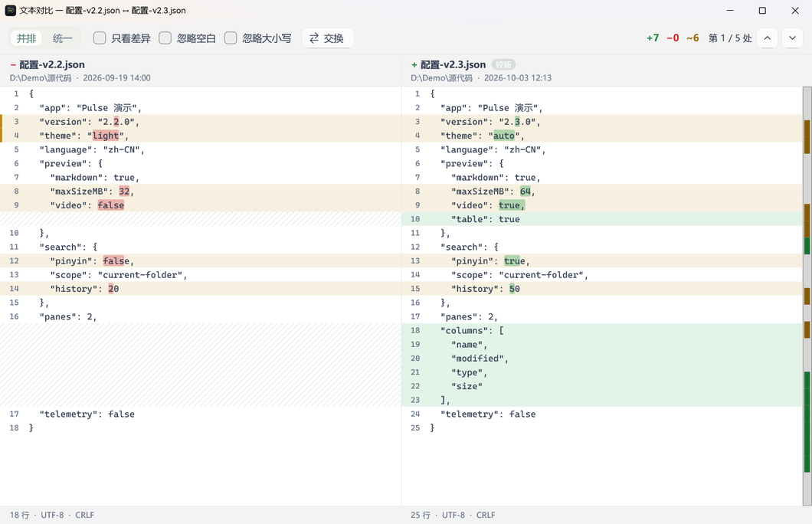Click the ~6 modifications counter
Image resolution: width=812 pixels, height=524 pixels.
tap(693, 38)
